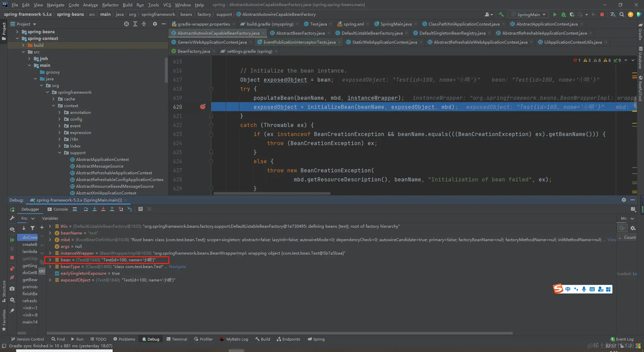The height and width of the screenshot is (352, 644).
Task: Select AbstractMessageSource in project tree
Action: pyautogui.click(x=100, y=166)
